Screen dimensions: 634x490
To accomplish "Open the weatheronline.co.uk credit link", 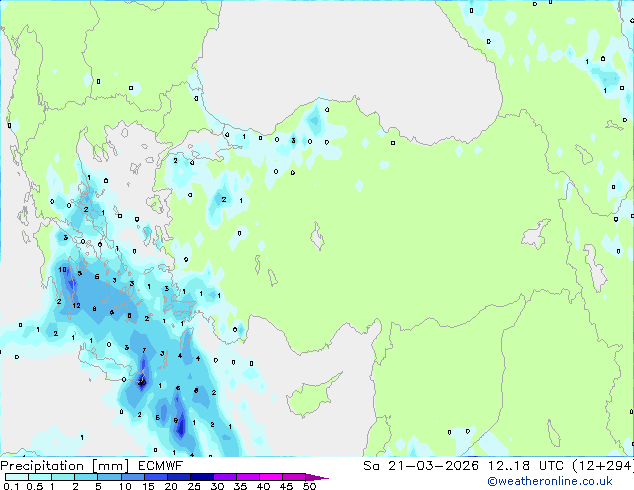I will point(550,481).
